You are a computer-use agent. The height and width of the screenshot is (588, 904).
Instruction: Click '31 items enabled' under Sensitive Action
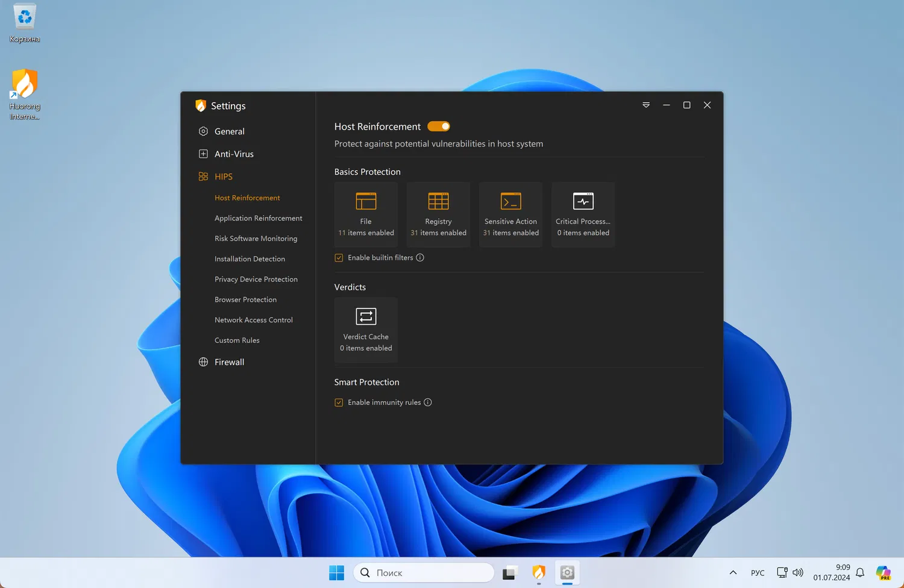510,233
